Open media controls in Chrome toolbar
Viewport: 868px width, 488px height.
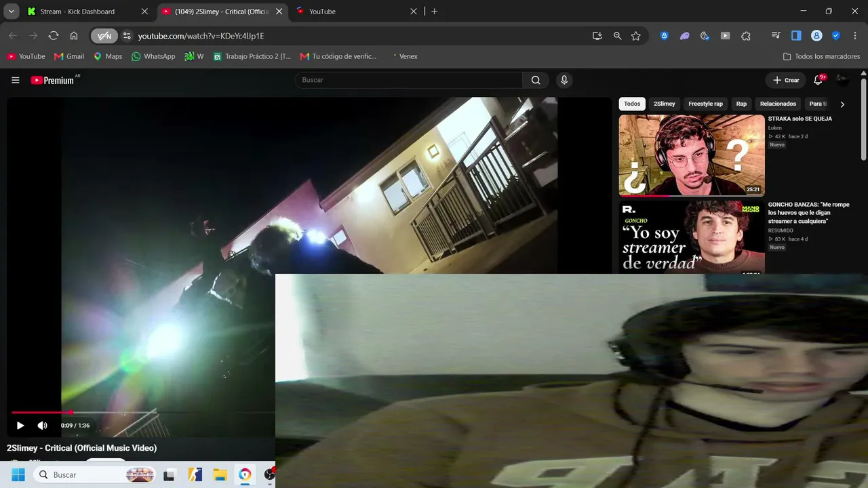776,36
